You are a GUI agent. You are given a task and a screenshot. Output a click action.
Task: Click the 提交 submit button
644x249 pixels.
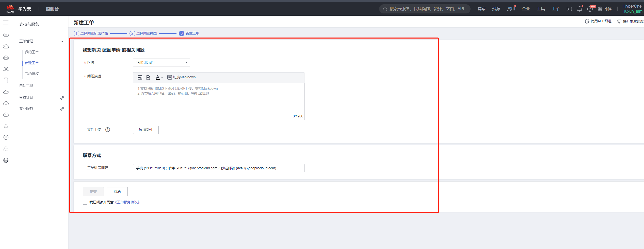pyautogui.click(x=93, y=191)
